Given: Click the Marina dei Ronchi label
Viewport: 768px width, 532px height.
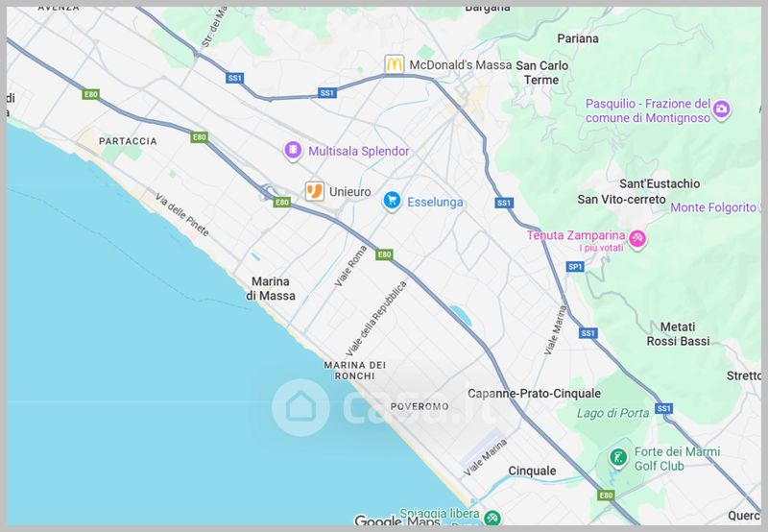Looking at the screenshot, I should pos(354,371).
